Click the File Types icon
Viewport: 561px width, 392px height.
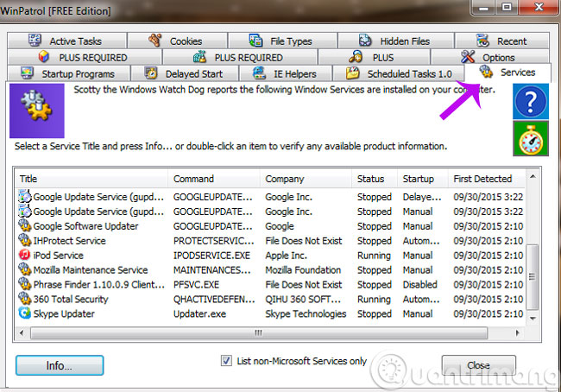[x=255, y=41]
